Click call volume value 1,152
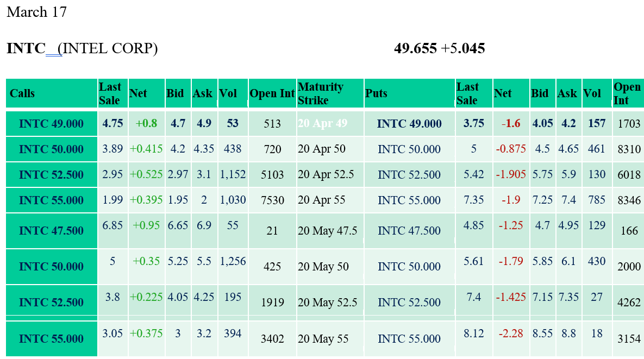644x359 pixels. tap(233, 174)
